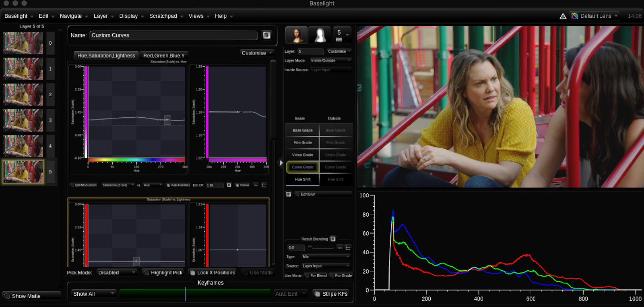Select the Inside Base Grade button

(x=303, y=131)
